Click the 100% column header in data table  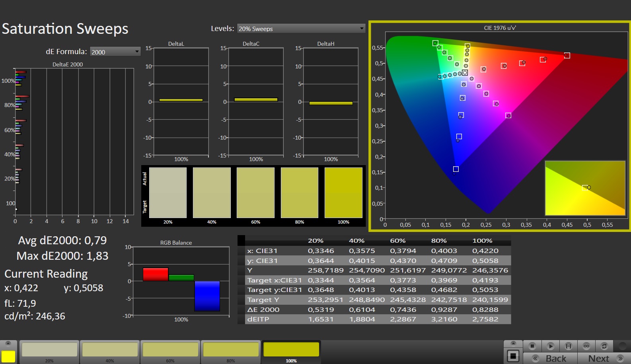tap(482, 241)
